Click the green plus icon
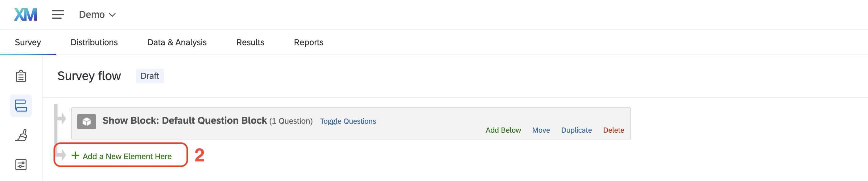The height and width of the screenshot is (181, 868). coord(75,155)
